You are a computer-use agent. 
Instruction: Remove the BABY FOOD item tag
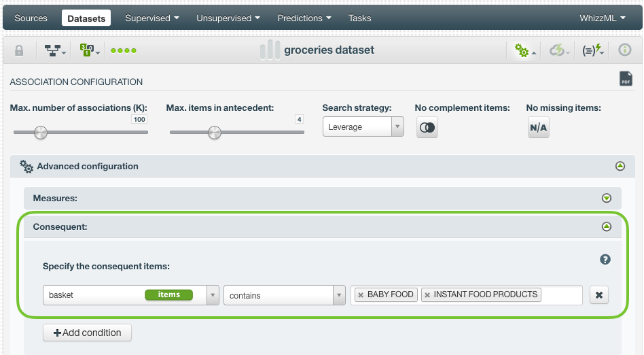click(x=361, y=295)
